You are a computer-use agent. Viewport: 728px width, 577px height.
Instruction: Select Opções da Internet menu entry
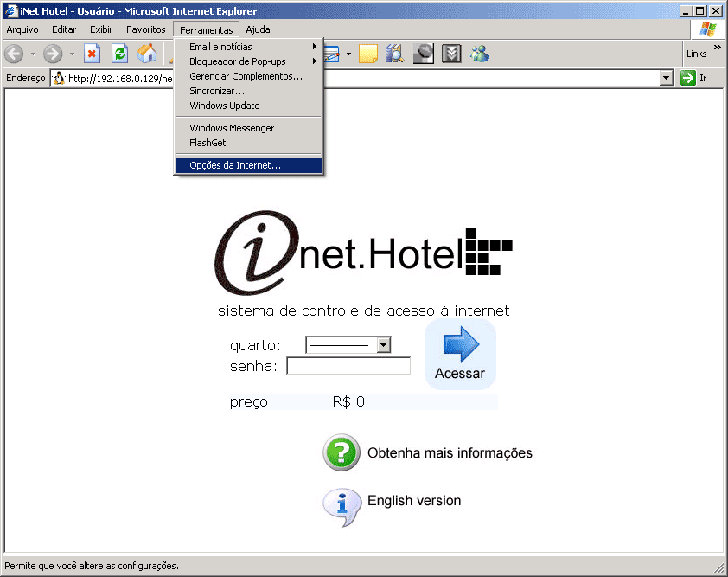[248, 165]
